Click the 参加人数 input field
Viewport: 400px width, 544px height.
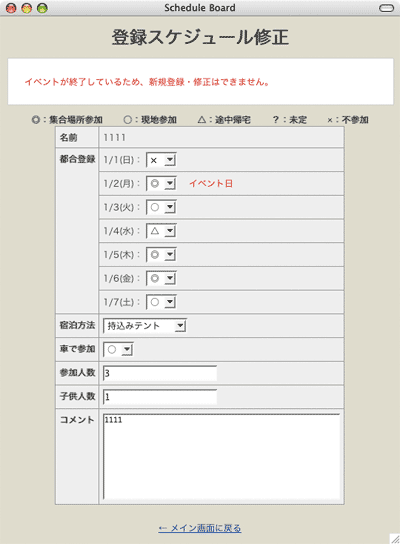(x=160, y=373)
